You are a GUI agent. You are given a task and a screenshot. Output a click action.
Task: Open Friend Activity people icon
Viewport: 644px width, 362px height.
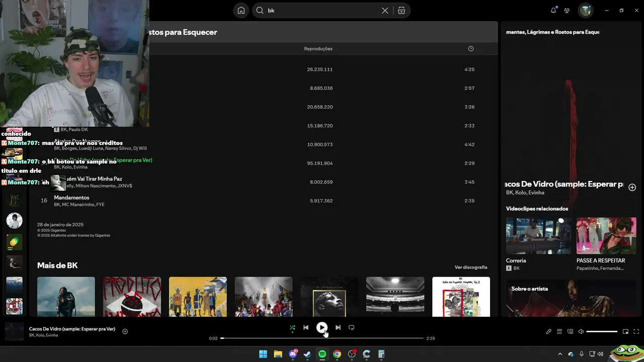point(567,11)
